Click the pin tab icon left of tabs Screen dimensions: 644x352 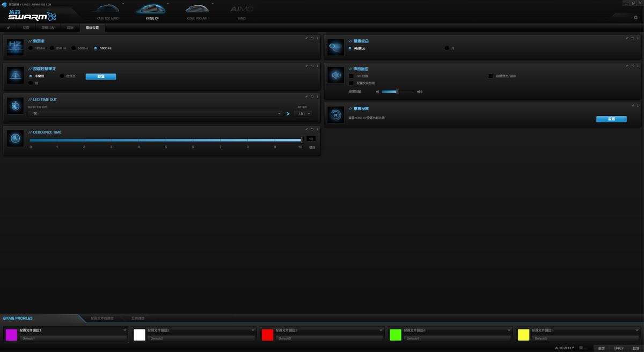9,27
